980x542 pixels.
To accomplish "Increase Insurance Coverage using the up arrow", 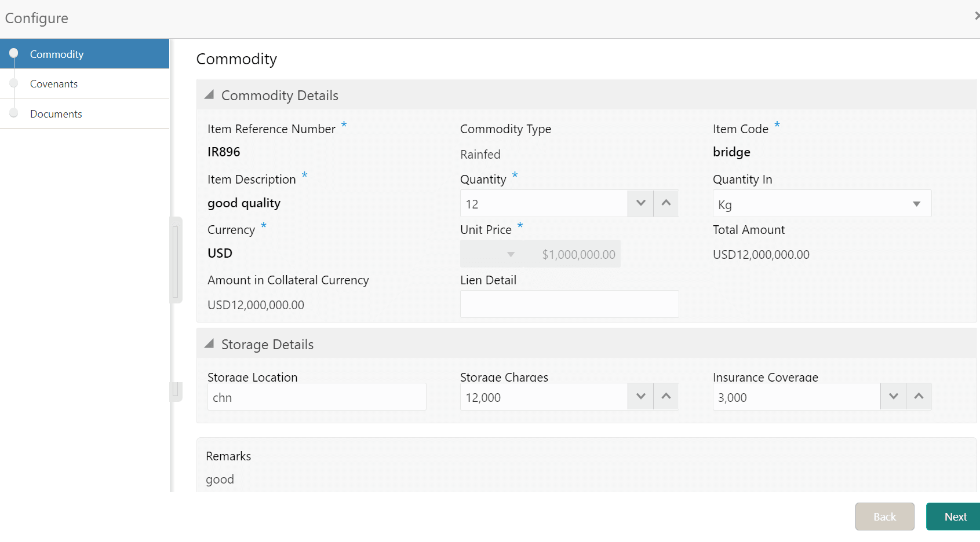I will tap(919, 396).
